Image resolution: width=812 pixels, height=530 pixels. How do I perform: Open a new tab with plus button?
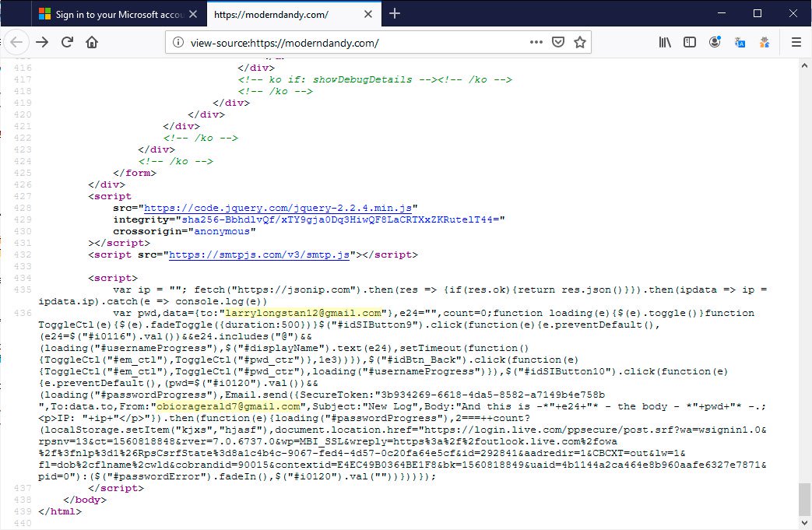point(395,13)
